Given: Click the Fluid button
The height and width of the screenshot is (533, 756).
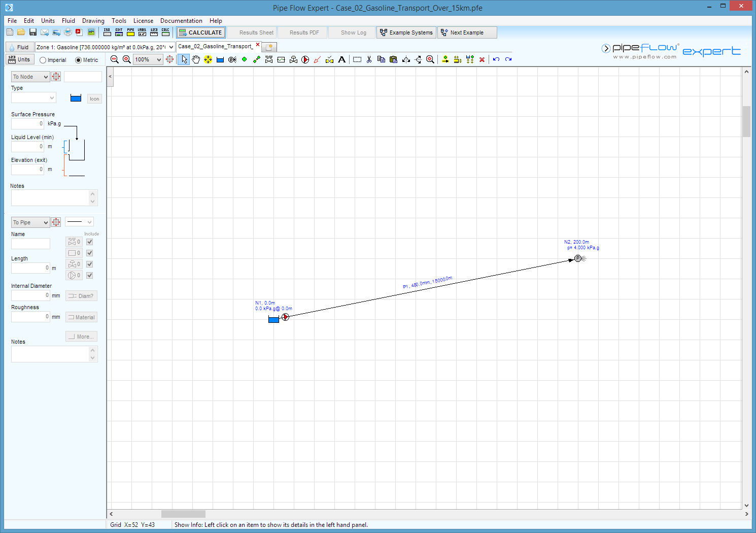Looking at the screenshot, I should (19, 47).
